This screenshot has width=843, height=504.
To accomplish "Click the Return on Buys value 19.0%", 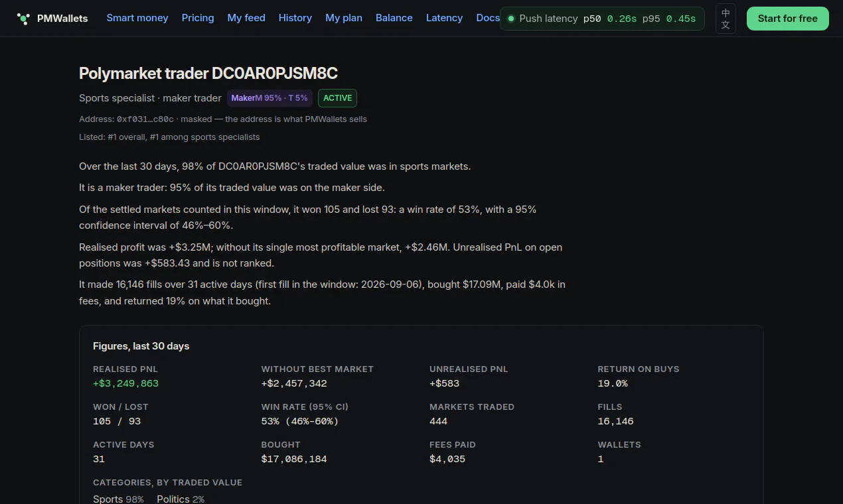I will [x=613, y=383].
